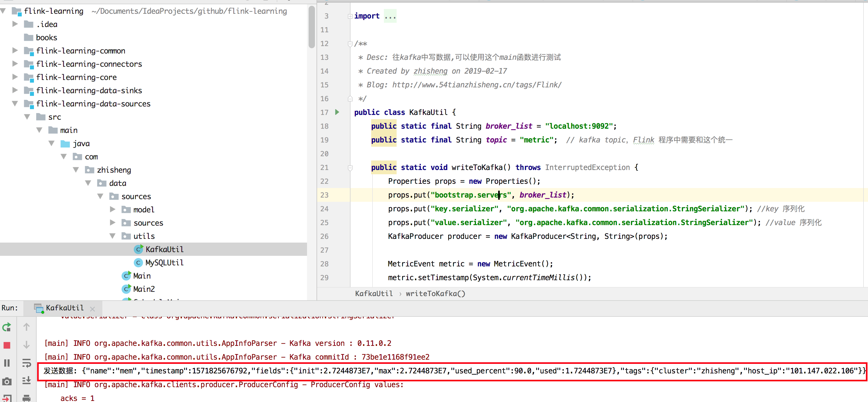Expand the folded import block
The width and height of the screenshot is (868, 402).
pos(350,16)
